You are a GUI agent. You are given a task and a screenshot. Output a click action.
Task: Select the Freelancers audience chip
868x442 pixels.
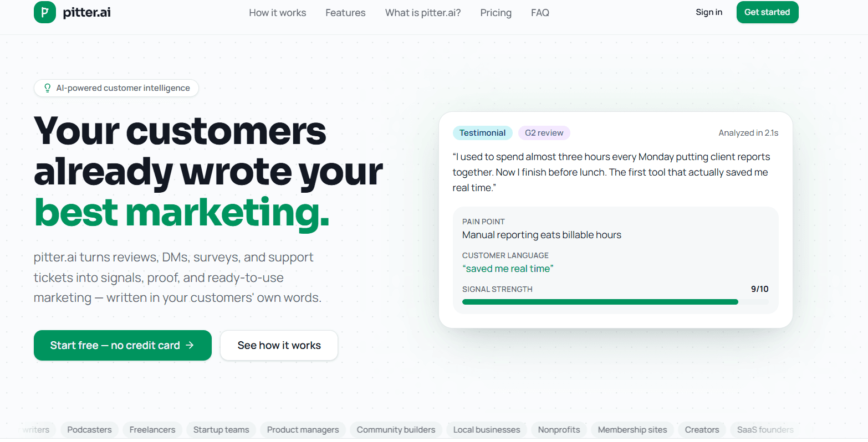point(152,430)
